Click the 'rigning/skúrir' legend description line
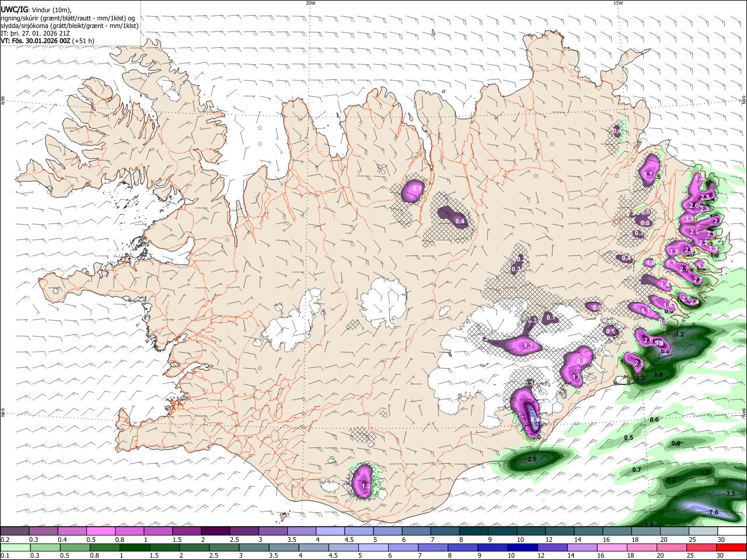The image size is (747, 560). coord(67,17)
